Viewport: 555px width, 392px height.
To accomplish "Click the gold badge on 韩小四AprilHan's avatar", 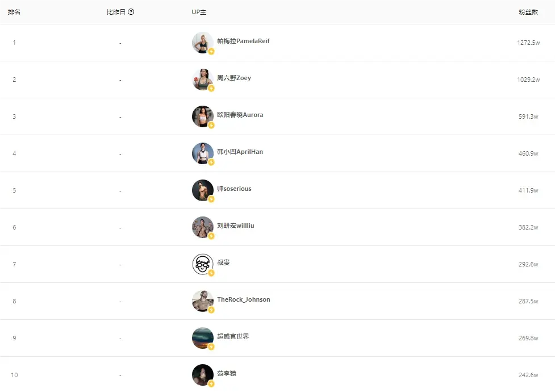I will 211,162.
